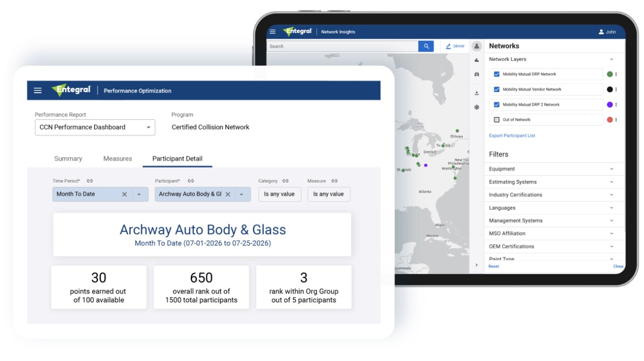
Task: Click the 'Network Insights' header title
Action: (x=338, y=32)
